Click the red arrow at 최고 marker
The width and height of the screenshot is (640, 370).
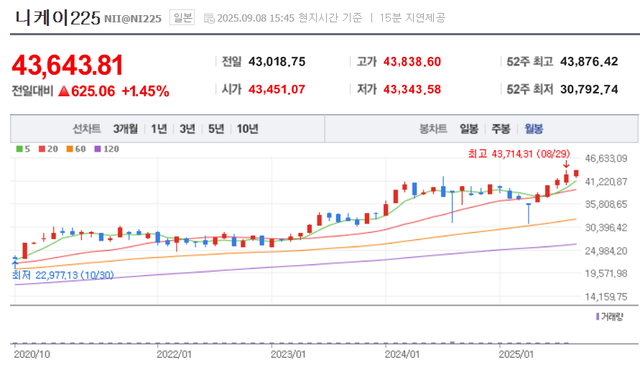[566, 164]
